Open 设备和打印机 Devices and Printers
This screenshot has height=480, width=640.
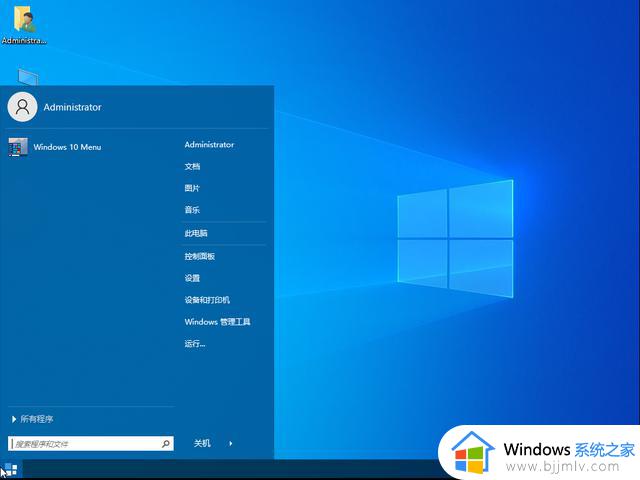tap(207, 300)
